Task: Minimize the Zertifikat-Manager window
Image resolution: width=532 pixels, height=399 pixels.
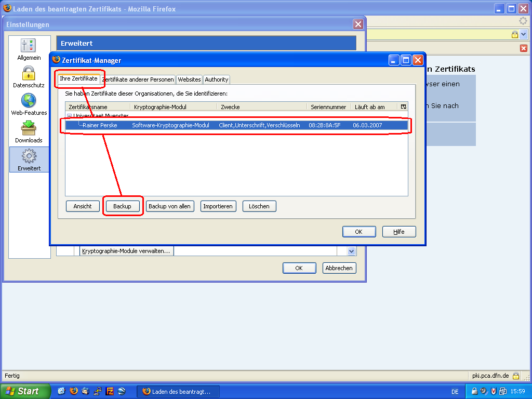Action: coord(394,60)
